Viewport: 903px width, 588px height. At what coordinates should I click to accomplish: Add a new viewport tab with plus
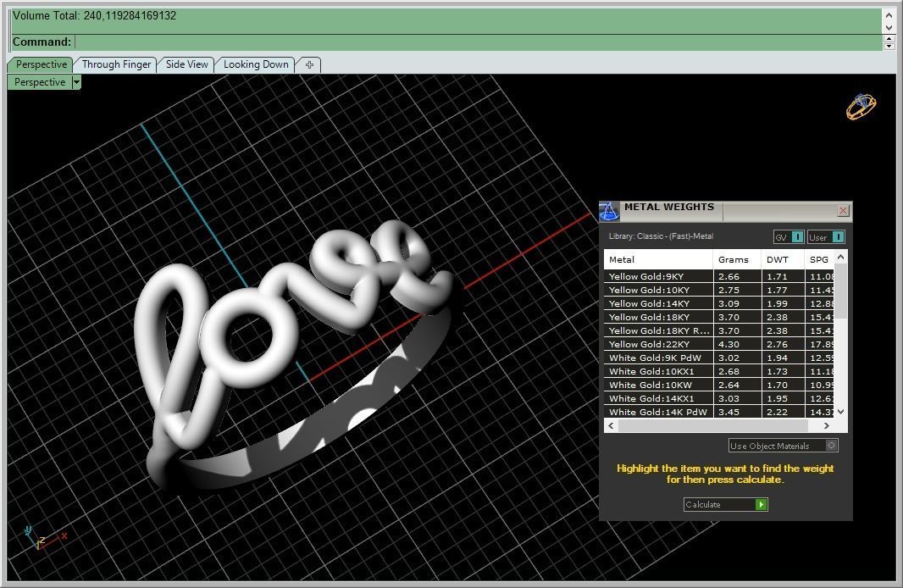(x=309, y=64)
